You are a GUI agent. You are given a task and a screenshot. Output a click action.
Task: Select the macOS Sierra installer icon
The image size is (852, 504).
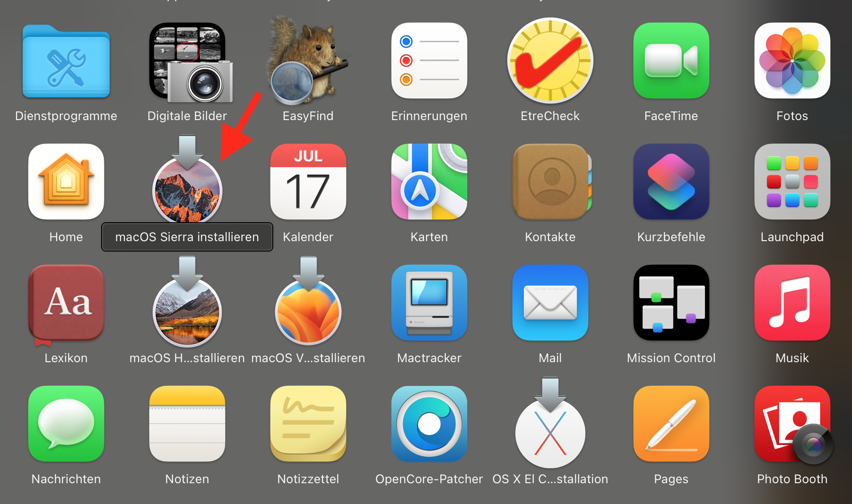tap(187, 180)
